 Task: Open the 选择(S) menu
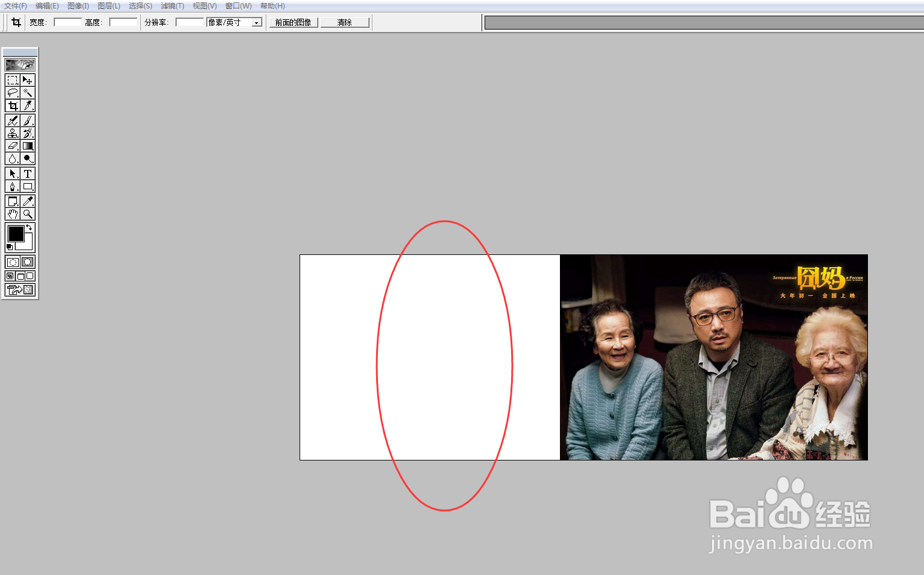(140, 6)
